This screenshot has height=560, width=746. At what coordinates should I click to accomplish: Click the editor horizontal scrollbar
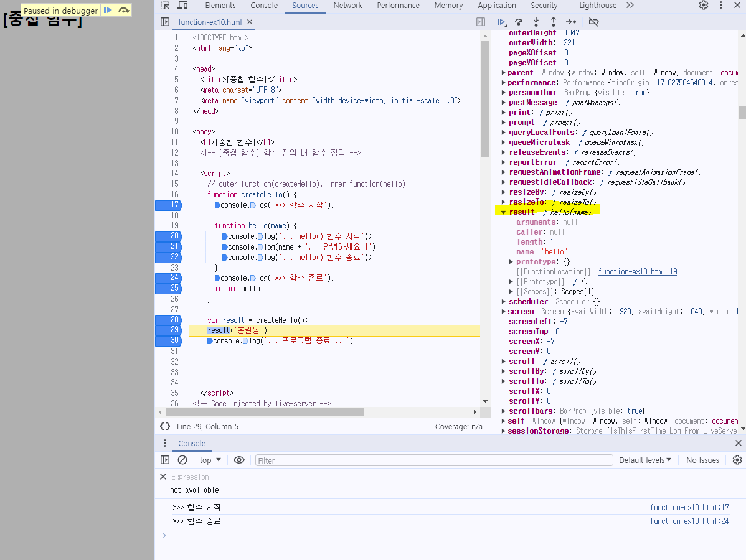[x=265, y=412]
